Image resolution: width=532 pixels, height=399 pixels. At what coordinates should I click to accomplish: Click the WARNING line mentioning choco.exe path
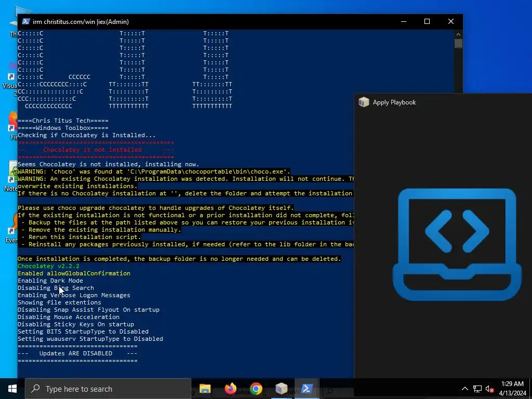click(x=154, y=171)
